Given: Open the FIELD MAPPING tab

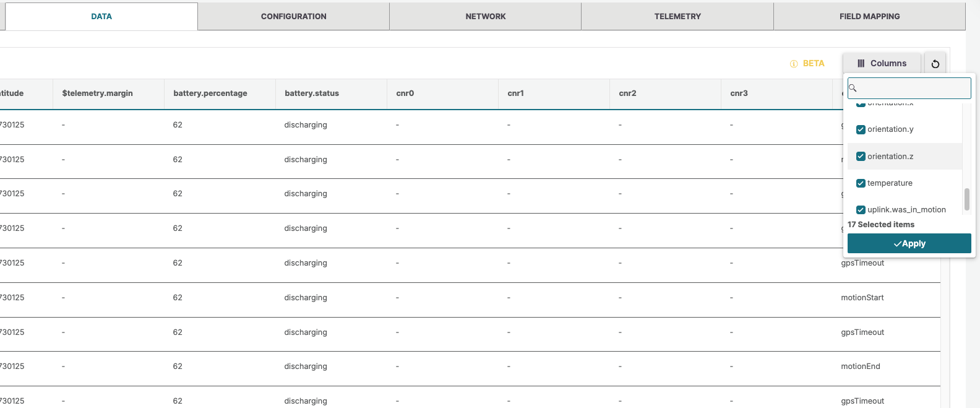Looking at the screenshot, I should [x=869, y=17].
